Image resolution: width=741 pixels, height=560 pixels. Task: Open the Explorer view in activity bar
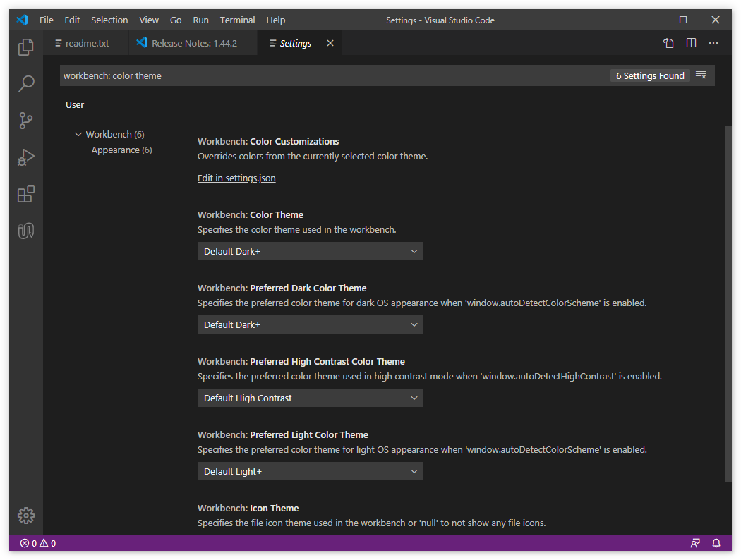click(x=26, y=47)
